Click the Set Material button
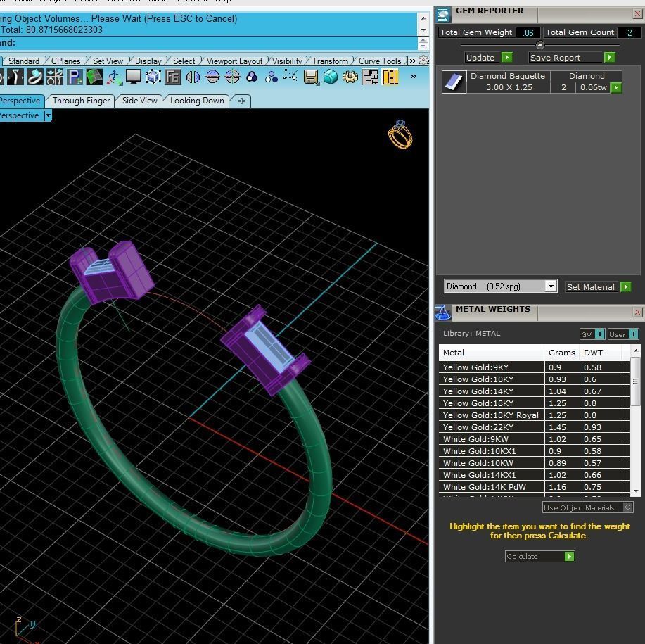 (598, 287)
